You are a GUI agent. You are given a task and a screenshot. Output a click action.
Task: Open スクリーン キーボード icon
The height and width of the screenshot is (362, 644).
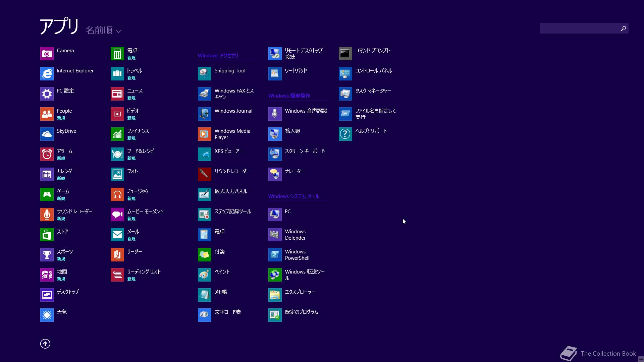point(275,154)
